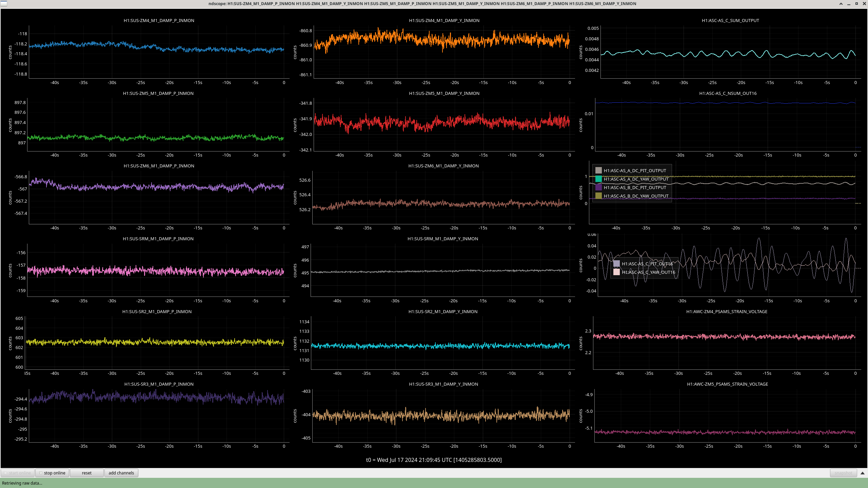
Task: Select legend label H1:ASC-AS_C_PIT_OUT16
Action: 647,264
